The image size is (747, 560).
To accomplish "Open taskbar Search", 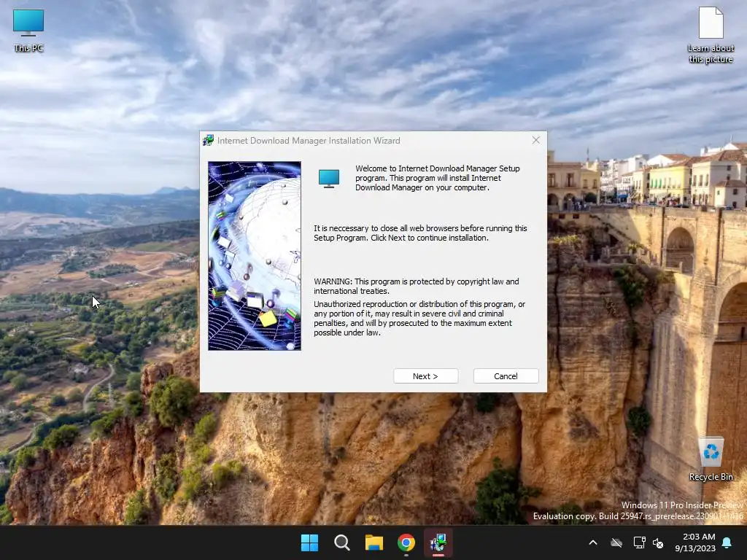I will (341, 542).
